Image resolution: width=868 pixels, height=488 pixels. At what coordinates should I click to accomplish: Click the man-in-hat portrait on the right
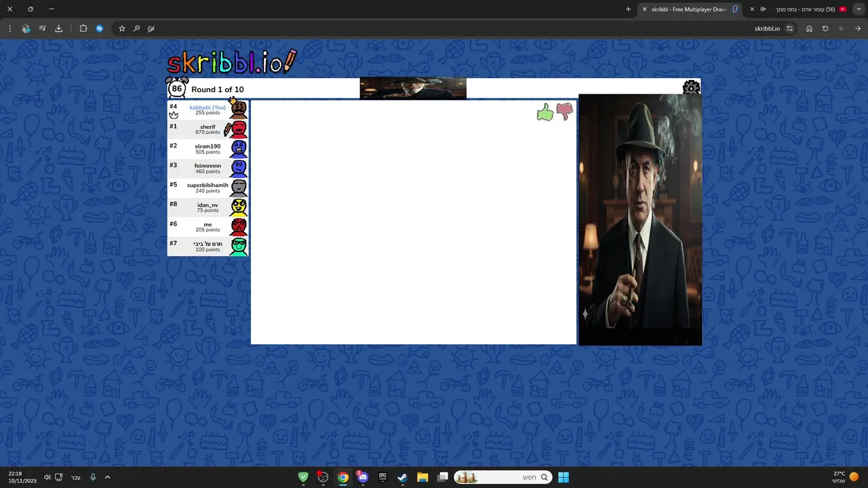coord(640,220)
